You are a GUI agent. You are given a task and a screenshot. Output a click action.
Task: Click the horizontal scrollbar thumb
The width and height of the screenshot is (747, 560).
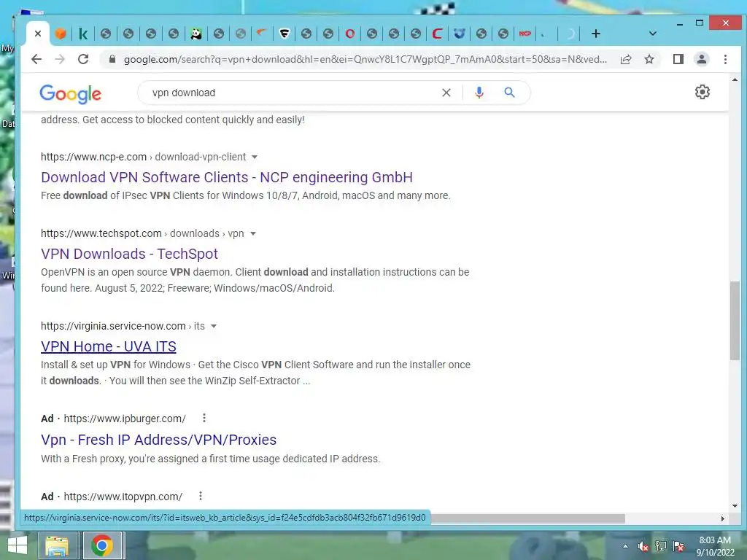(x=527, y=518)
